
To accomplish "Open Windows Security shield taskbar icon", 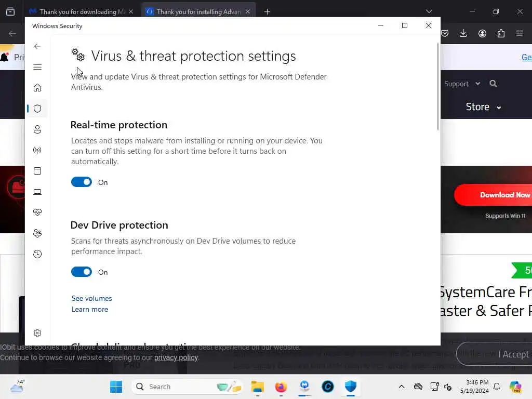I will coord(351,387).
